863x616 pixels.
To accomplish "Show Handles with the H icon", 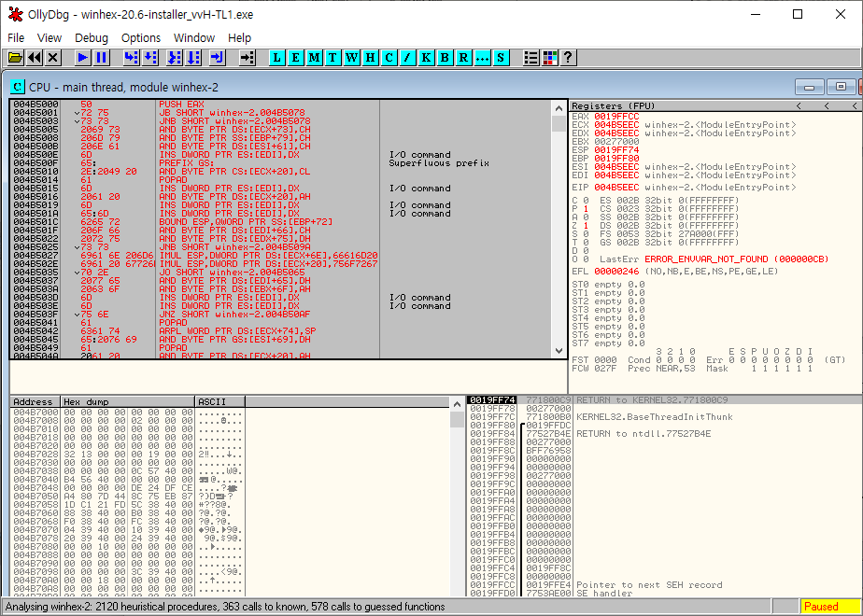I will point(371,57).
